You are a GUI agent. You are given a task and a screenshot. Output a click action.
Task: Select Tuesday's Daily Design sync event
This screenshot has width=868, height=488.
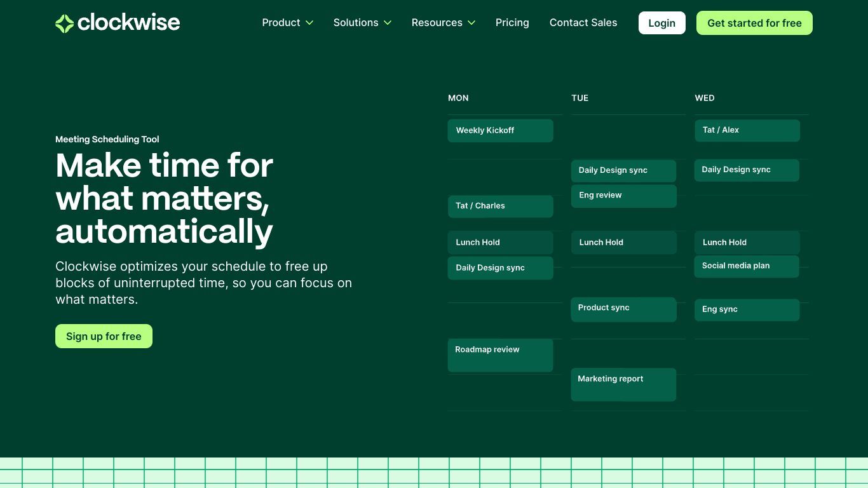[x=623, y=171]
